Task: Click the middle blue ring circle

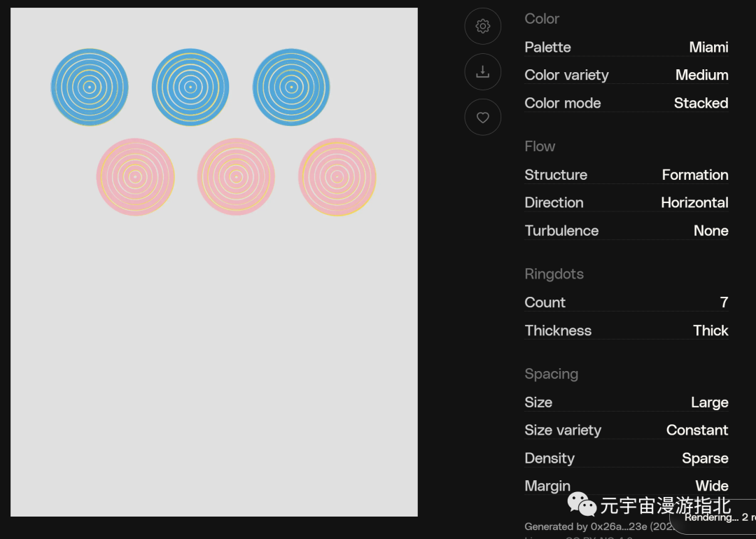Action: [x=190, y=87]
